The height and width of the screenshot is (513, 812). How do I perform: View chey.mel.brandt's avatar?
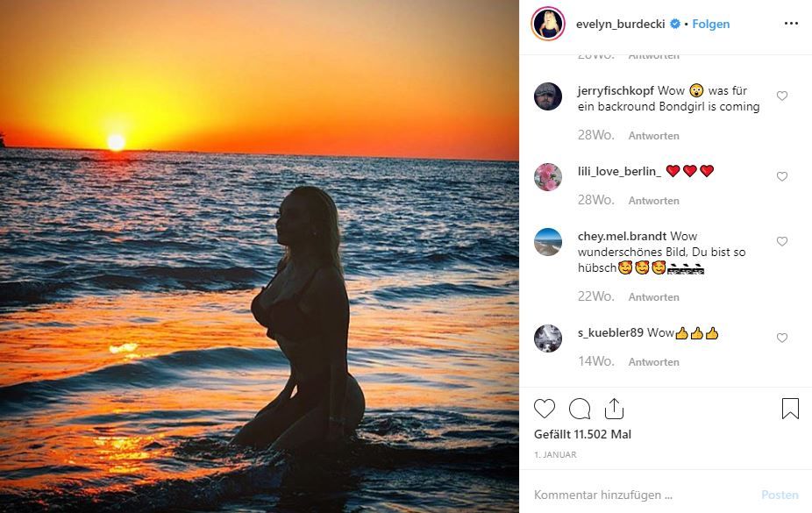[x=548, y=242]
